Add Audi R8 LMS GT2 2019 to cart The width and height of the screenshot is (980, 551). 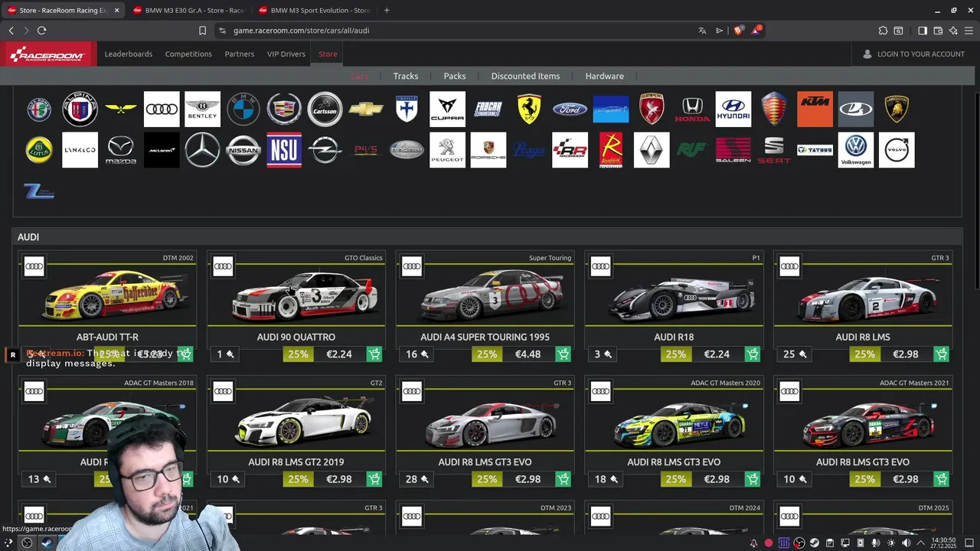pos(374,479)
